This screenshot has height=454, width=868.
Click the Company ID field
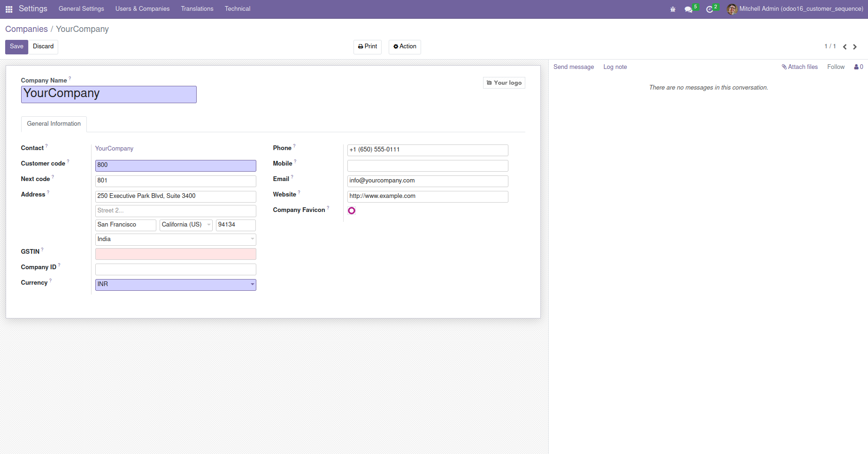tap(176, 269)
